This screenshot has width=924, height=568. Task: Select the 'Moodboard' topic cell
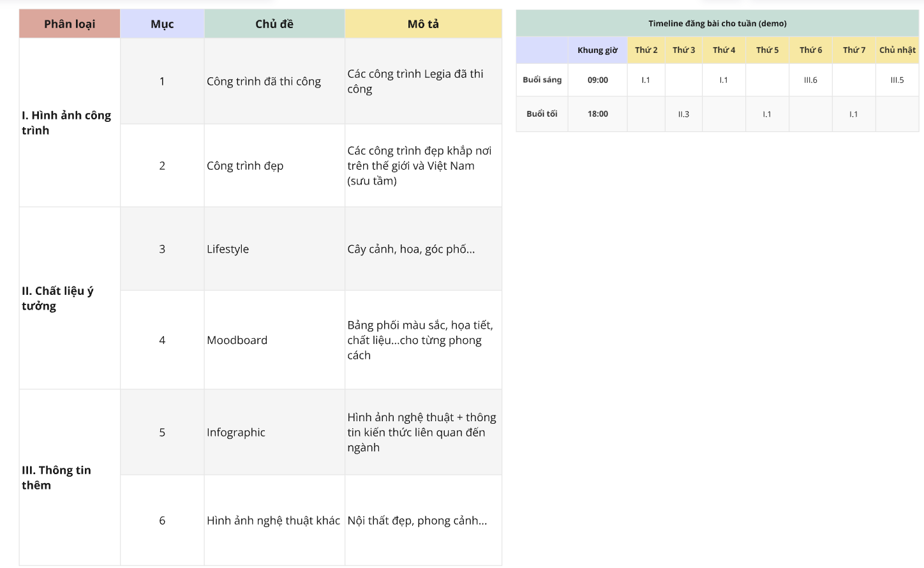(x=274, y=340)
